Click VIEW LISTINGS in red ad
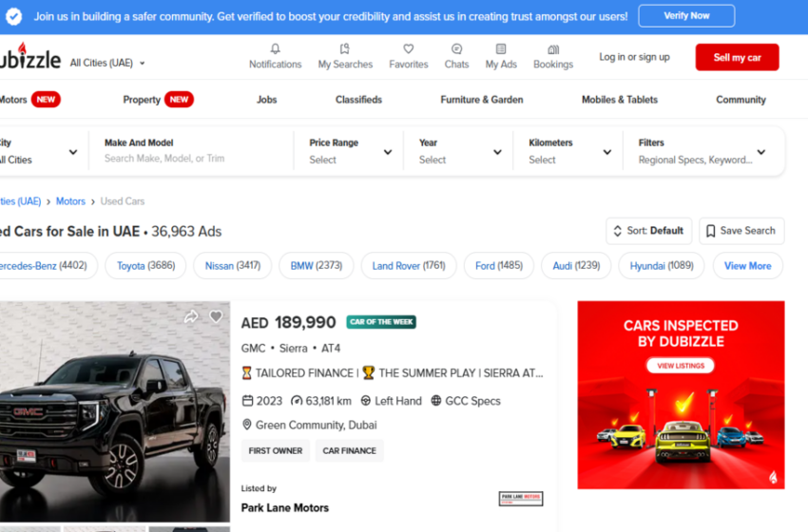 [681, 365]
